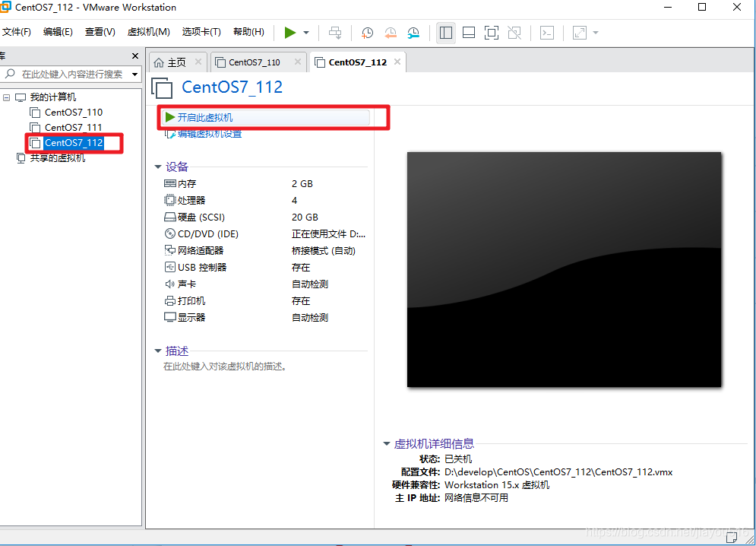
Task: Click the configuration file path text
Action: (x=558, y=472)
